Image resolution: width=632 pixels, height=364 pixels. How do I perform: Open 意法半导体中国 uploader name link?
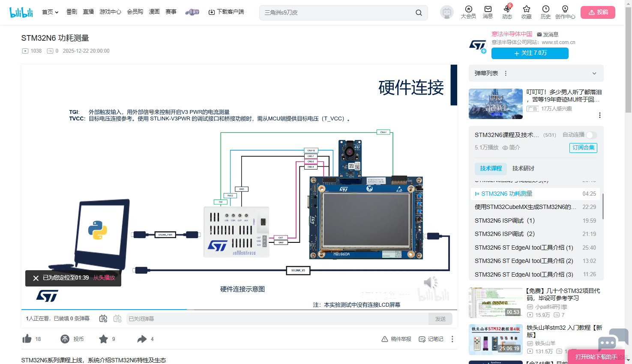click(x=512, y=34)
